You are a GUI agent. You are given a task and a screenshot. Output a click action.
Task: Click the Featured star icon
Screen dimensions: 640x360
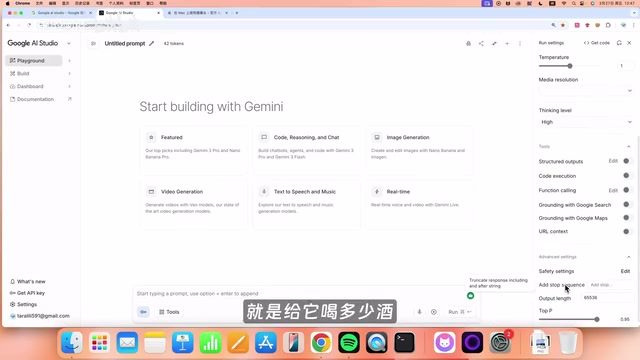[151, 137]
